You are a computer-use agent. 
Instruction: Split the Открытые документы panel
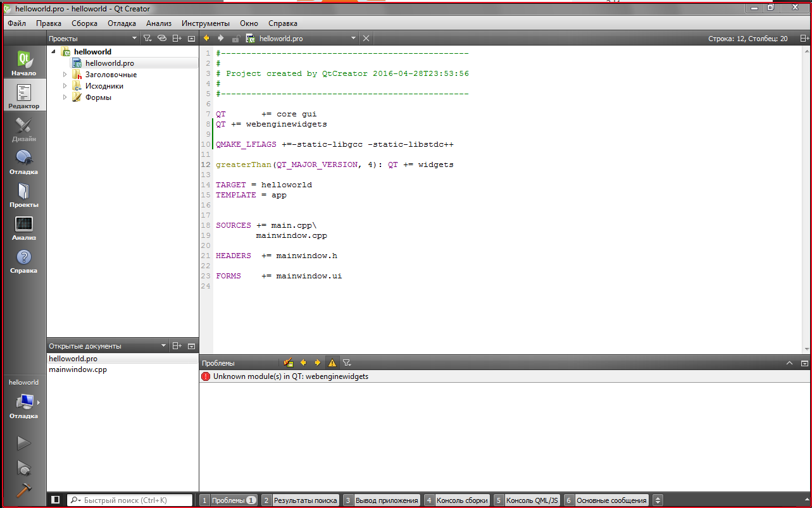(177, 346)
